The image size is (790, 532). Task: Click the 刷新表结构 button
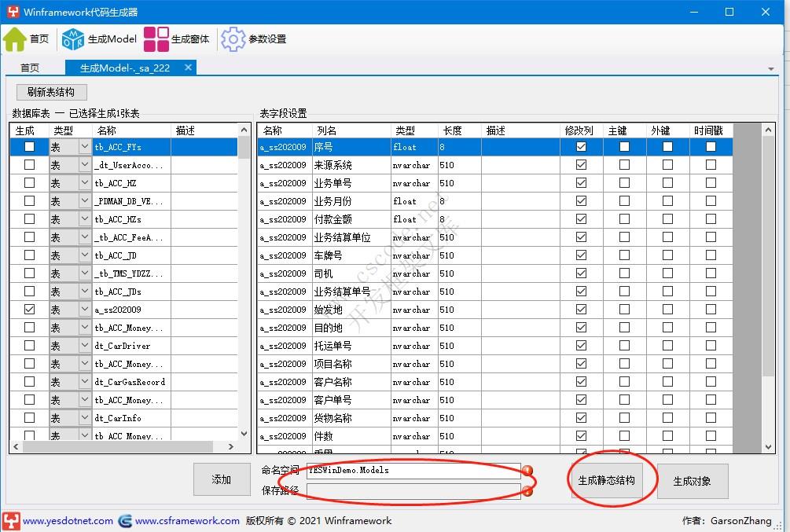point(50,92)
